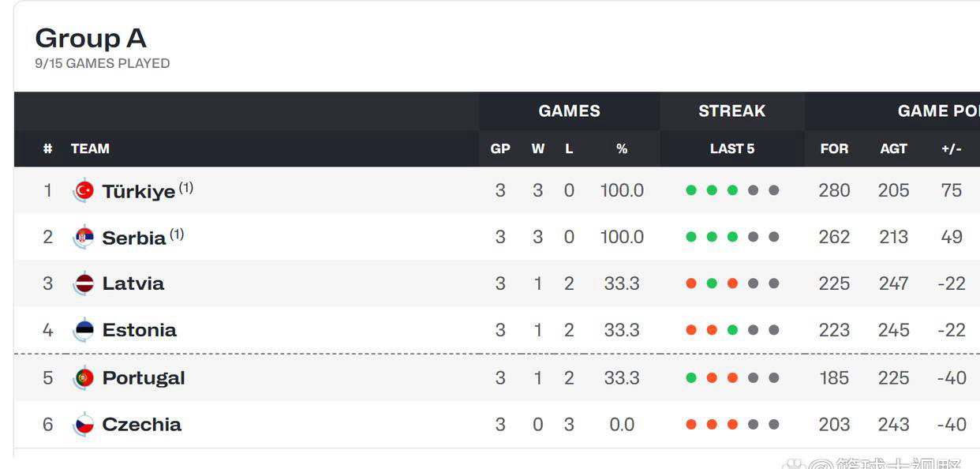Click the TEAM column header
The width and height of the screenshot is (980, 469).
click(x=90, y=148)
